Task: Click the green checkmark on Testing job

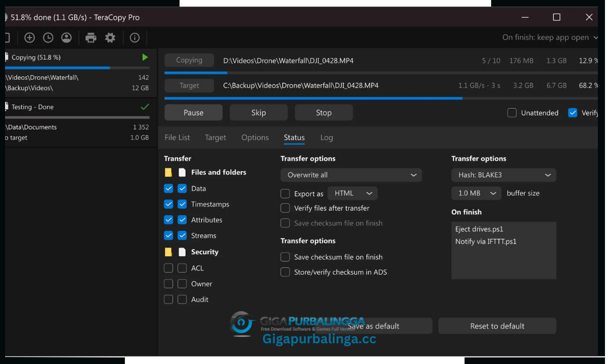Action: (x=145, y=107)
